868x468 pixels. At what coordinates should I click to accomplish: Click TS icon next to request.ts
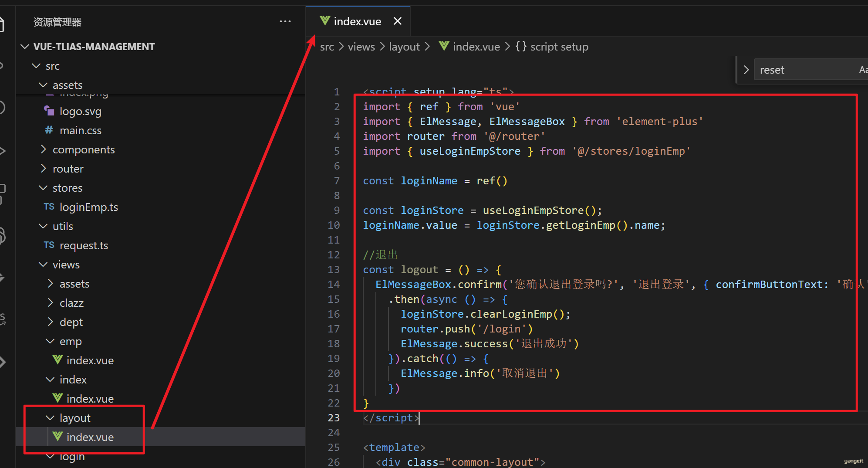pos(49,245)
